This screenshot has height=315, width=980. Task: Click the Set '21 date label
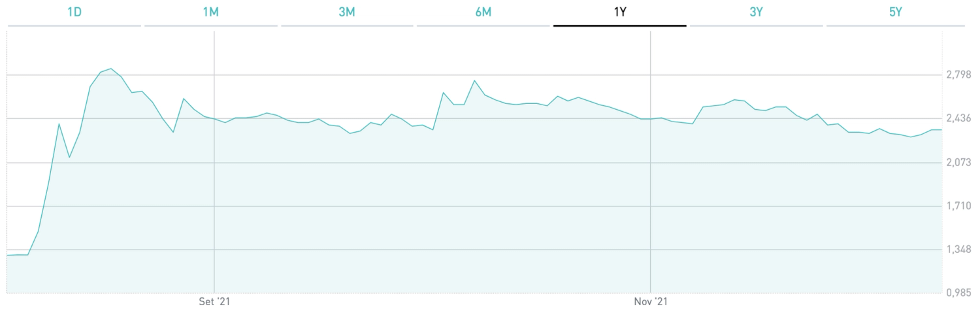tap(214, 302)
